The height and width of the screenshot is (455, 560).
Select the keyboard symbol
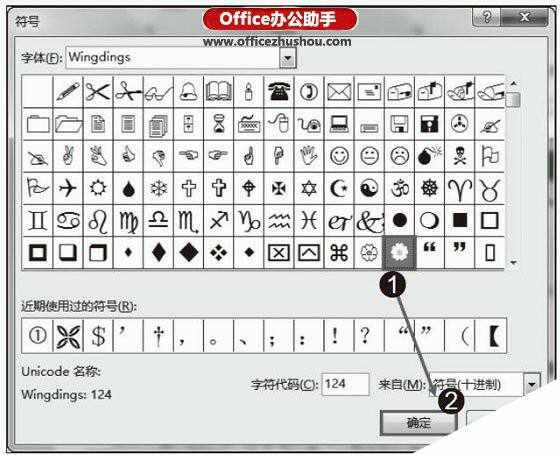tap(249, 124)
